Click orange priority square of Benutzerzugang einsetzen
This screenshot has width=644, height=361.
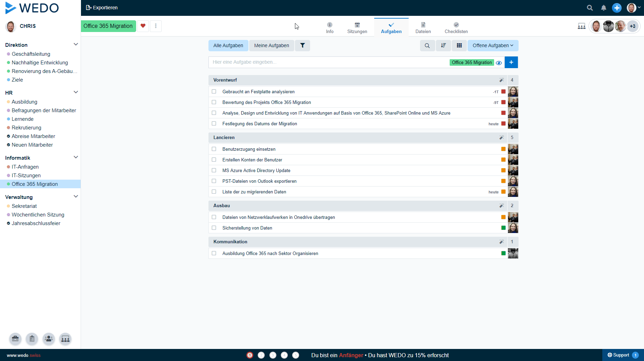503,149
